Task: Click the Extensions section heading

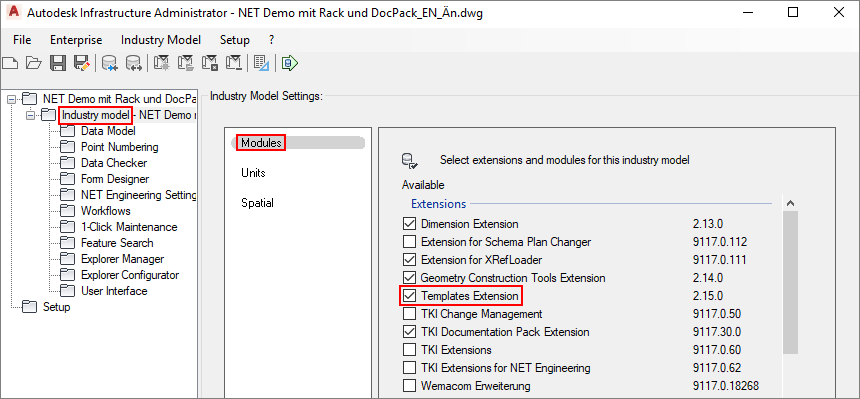Action: [x=439, y=204]
